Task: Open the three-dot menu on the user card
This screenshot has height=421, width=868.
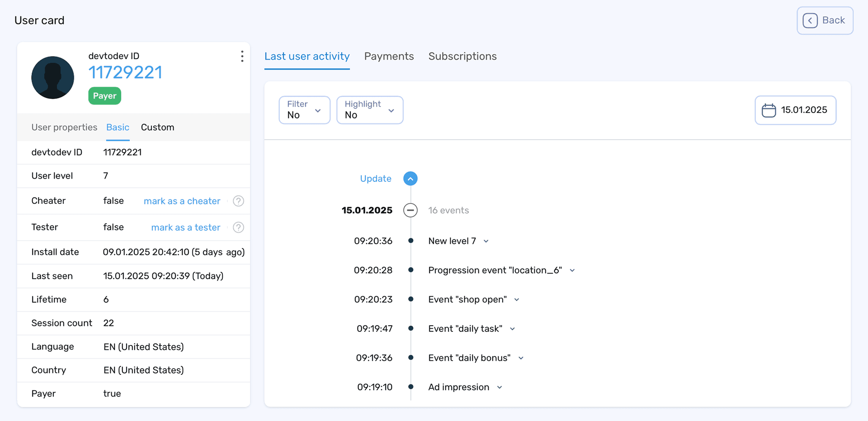Action: point(242,56)
